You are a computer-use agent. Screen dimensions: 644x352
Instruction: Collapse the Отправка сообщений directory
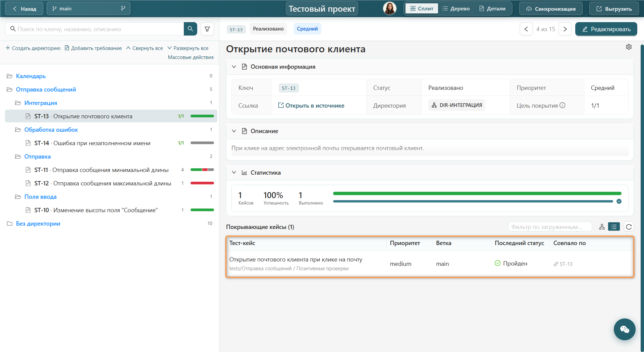tap(10, 90)
